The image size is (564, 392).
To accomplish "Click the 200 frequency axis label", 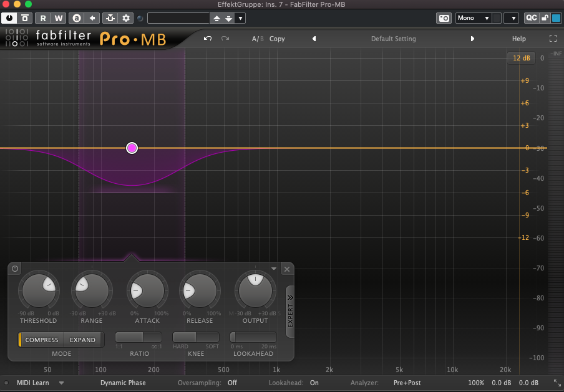I will pyautogui.click(x=153, y=370).
